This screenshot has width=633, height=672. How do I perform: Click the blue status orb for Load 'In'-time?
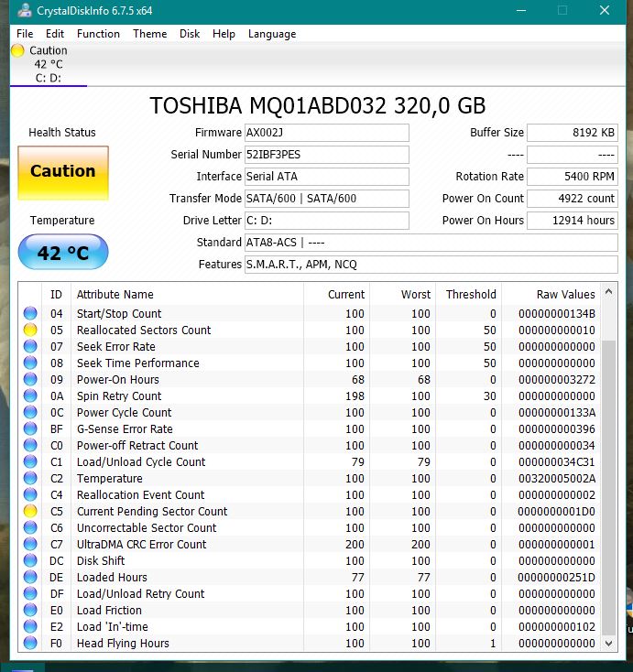click(30, 626)
